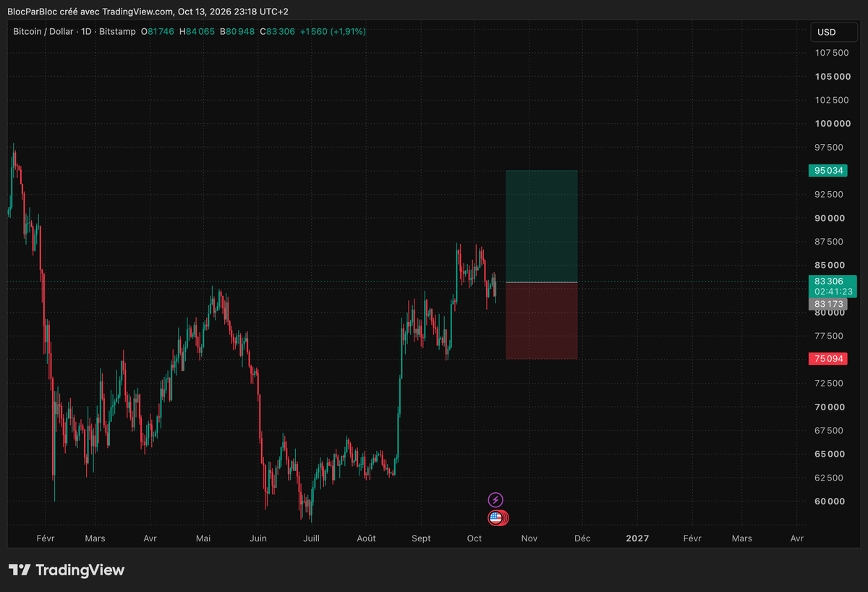Click the purple lightning bolt event icon

coord(495,499)
